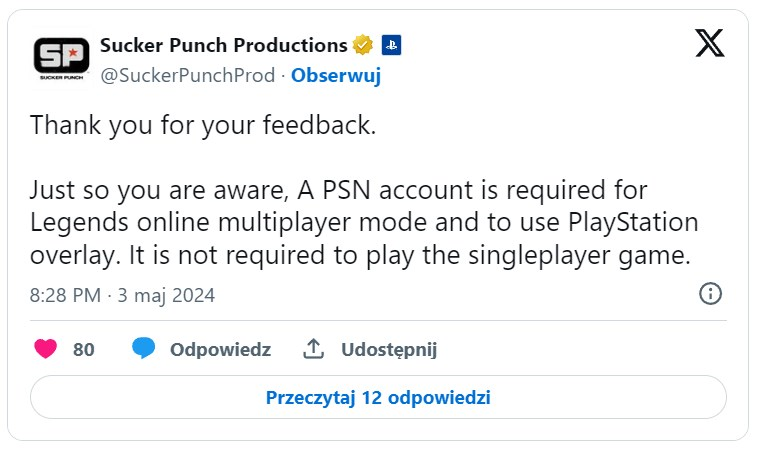This screenshot has width=758, height=455.
Task: Open the @SuckerPunchProd handle link
Action: (187, 76)
